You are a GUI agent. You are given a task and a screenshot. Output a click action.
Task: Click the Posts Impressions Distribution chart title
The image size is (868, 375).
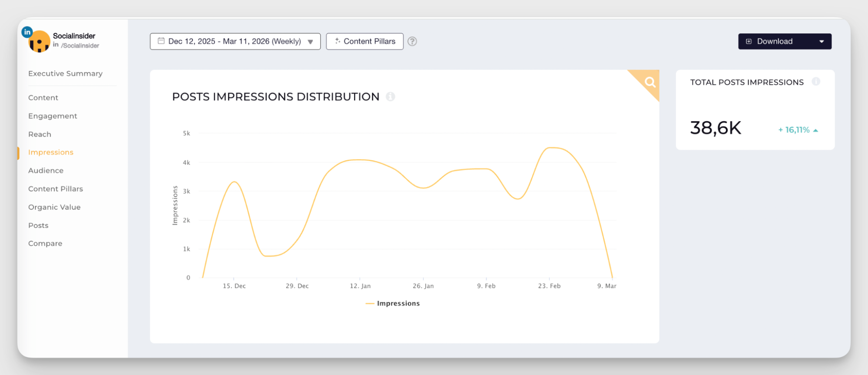coord(276,96)
